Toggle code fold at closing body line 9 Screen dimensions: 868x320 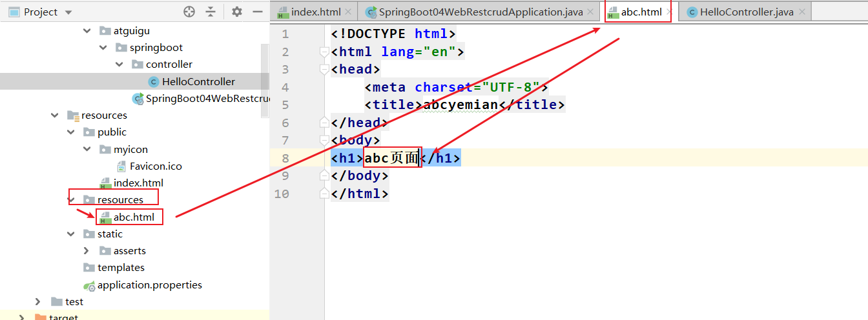click(x=325, y=175)
